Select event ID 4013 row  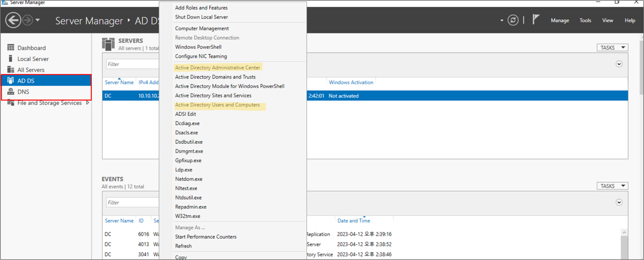pos(144,244)
